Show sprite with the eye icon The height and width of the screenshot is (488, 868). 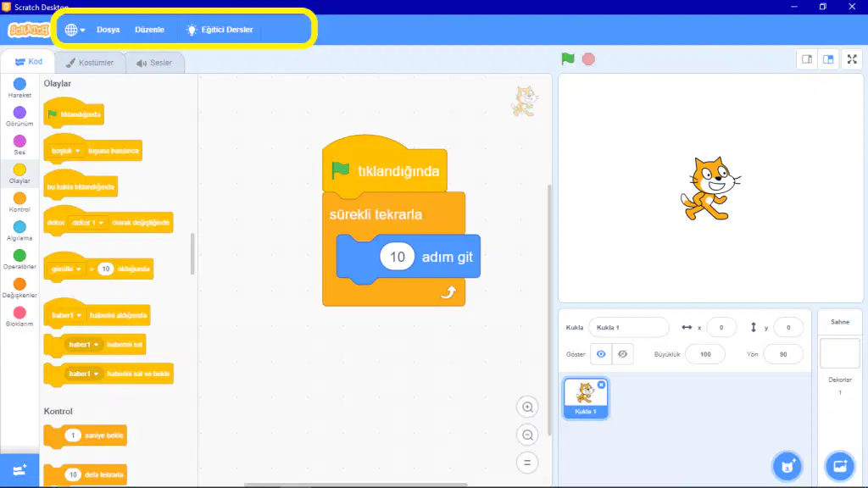(601, 354)
